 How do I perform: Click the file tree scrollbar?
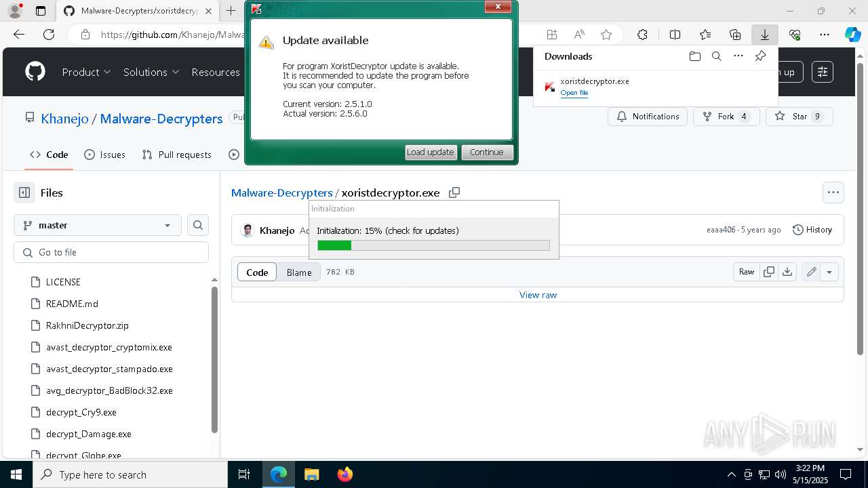pos(214,359)
